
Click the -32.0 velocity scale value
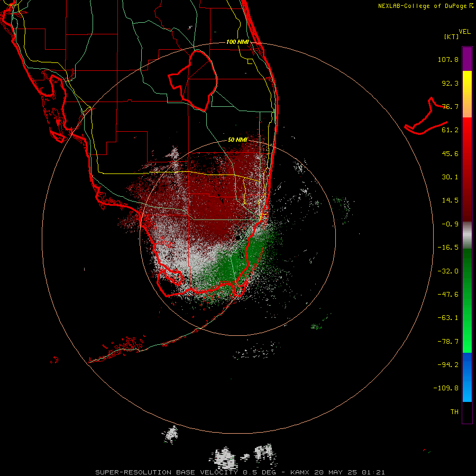point(448,271)
